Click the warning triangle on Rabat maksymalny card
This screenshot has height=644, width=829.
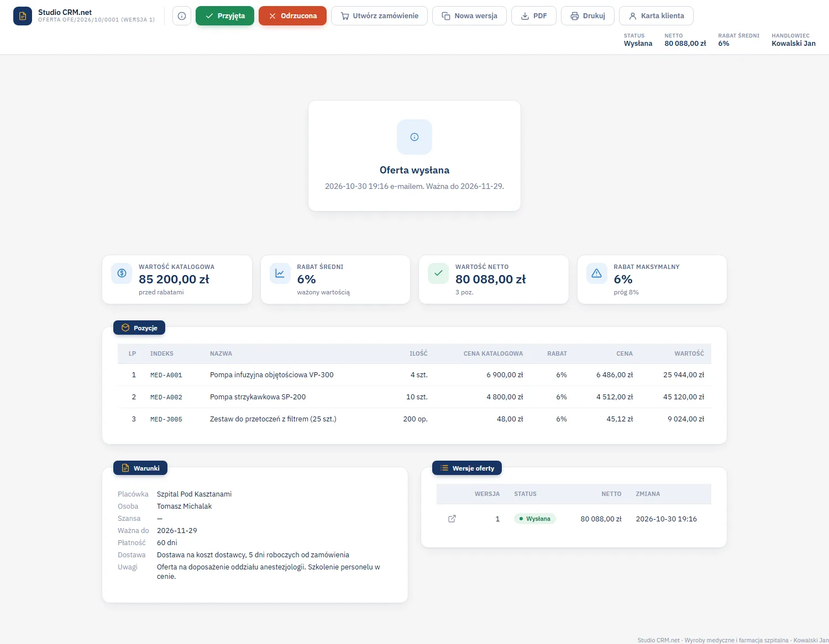coord(597,273)
